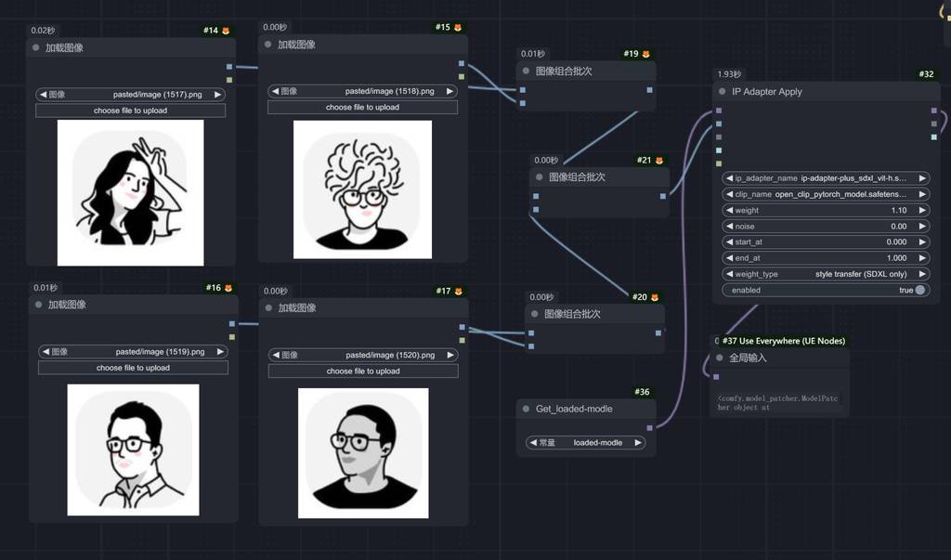951x560 pixels.
Task: Click choose file to upload in node #14
Action: [x=130, y=111]
